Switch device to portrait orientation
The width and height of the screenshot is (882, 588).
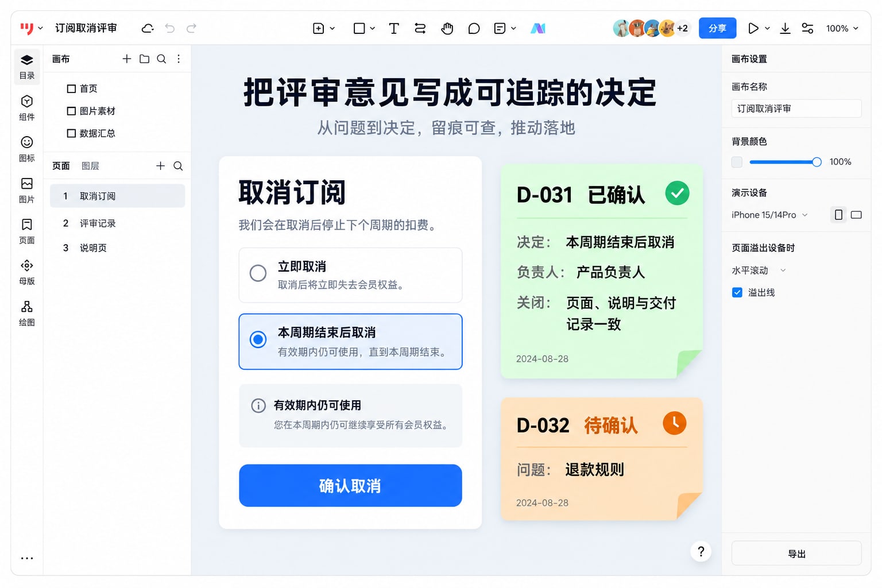coord(838,215)
